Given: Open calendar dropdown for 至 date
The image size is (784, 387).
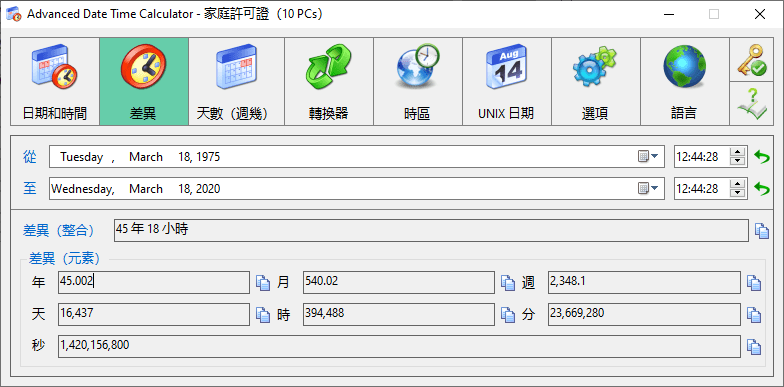Looking at the screenshot, I should click(x=648, y=188).
